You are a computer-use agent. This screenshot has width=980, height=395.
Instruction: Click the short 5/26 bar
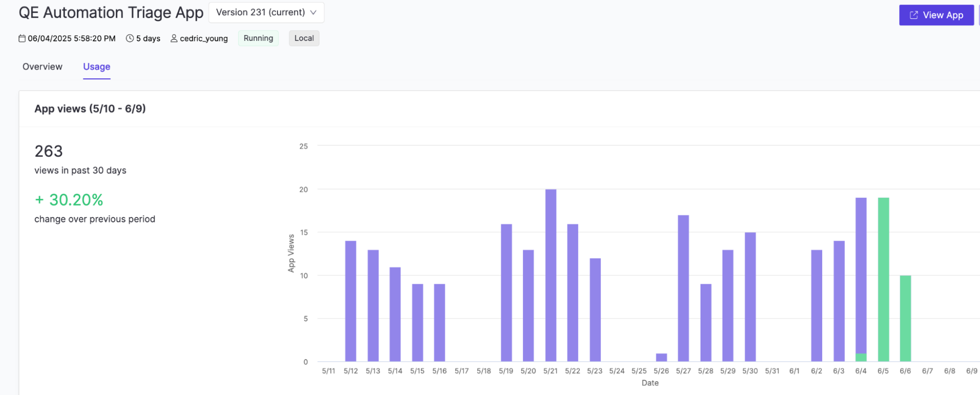click(x=662, y=358)
